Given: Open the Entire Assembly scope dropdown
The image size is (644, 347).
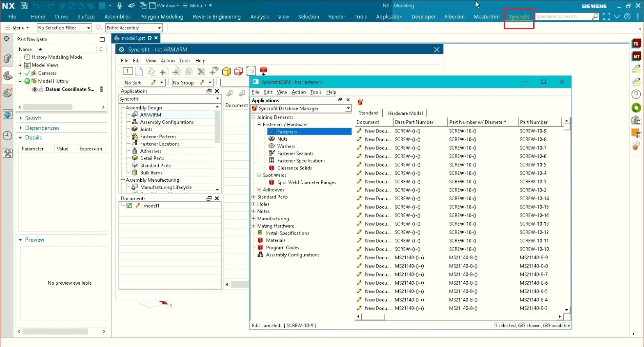Looking at the screenshot, I should pos(134,27).
